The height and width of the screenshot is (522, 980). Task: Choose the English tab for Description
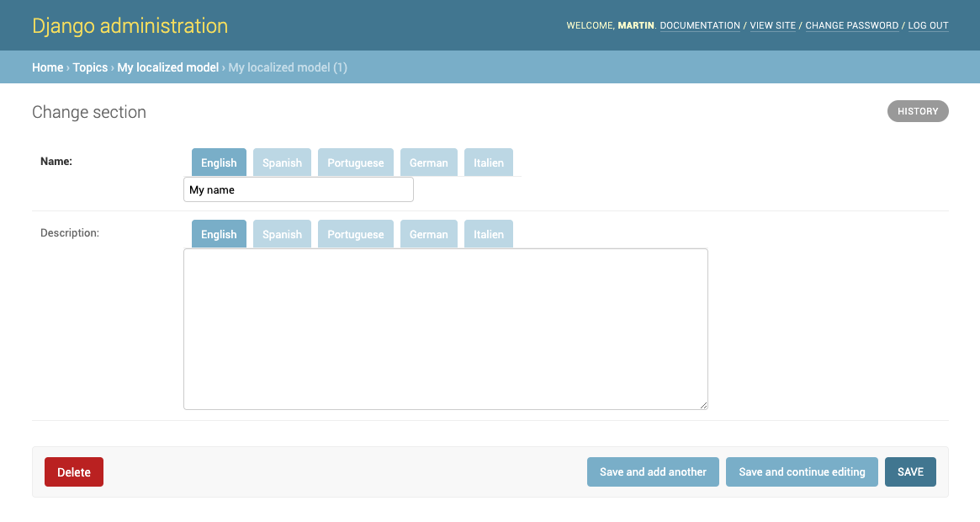219,234
